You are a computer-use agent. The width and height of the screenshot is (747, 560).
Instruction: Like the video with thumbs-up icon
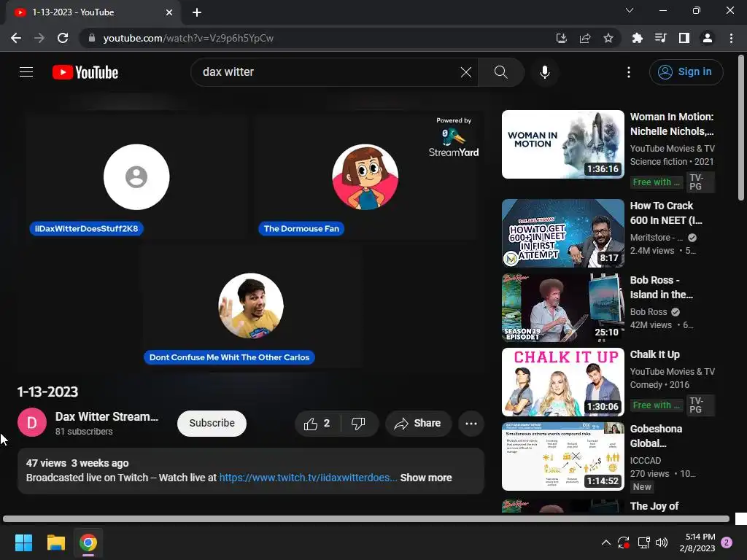317,424
